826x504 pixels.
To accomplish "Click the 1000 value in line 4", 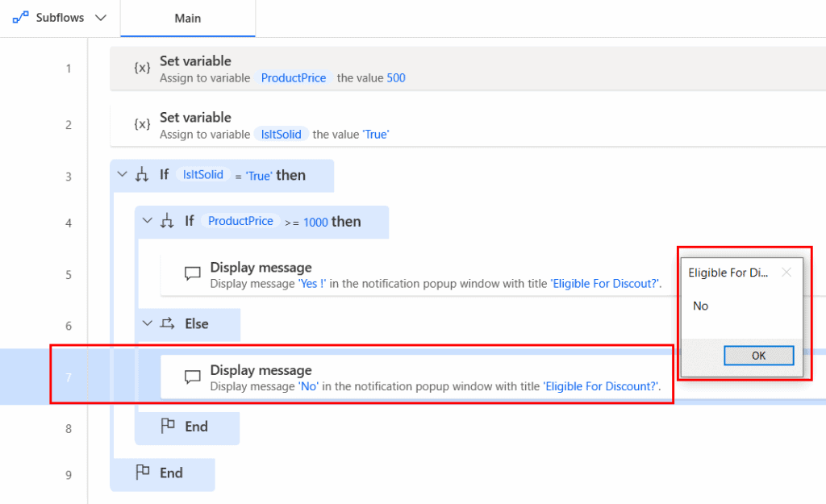I will pyautogui.click(x=315, y=223).
